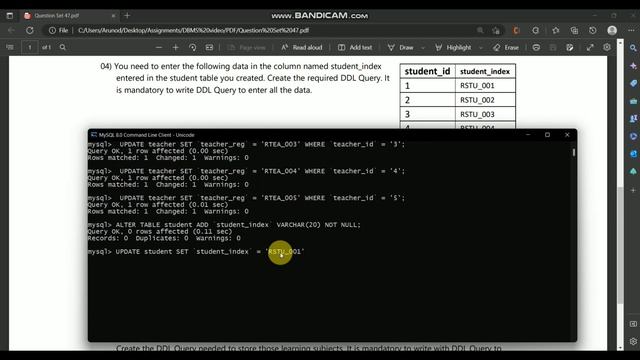Image resolution: width=640 pixels, height=360 pixels.
Task: Start Read aloud
Action: coord(302,47)
